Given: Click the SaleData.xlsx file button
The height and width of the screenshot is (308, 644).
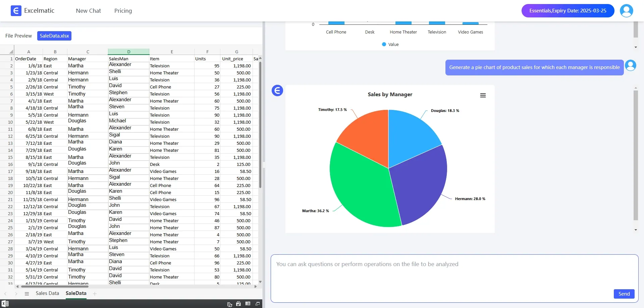Looking at the screenshot, I should 54,36.
